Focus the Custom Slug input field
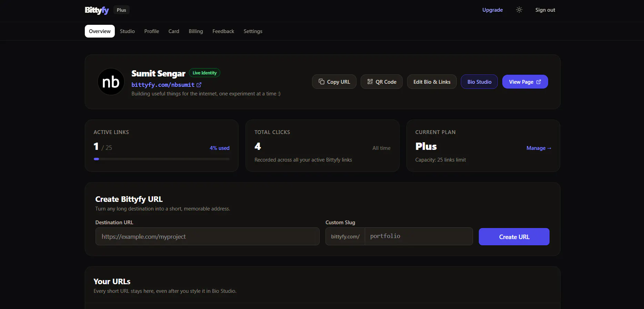Screen dimensions: 644x309 tap(419, 236)
